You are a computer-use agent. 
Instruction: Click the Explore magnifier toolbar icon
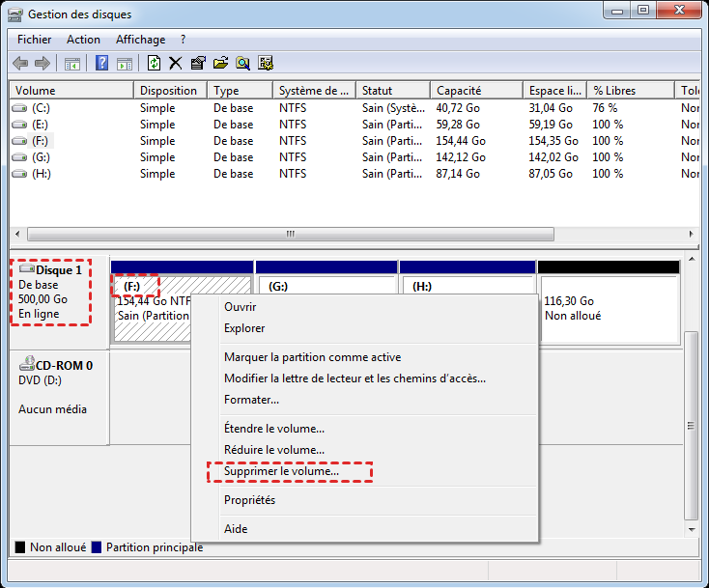[242, 63]
